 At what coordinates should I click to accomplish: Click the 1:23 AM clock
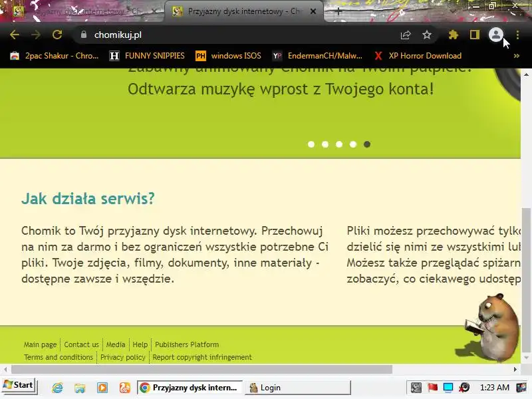point(495,388)
